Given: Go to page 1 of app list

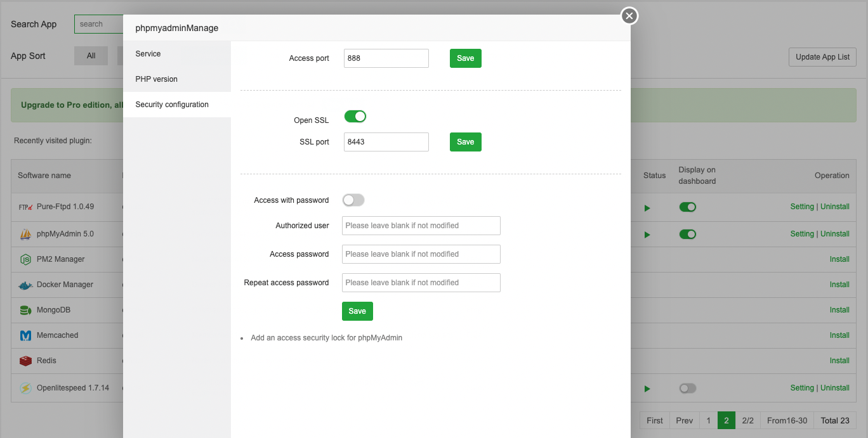Looking at the screenshot, I should 708,420.
